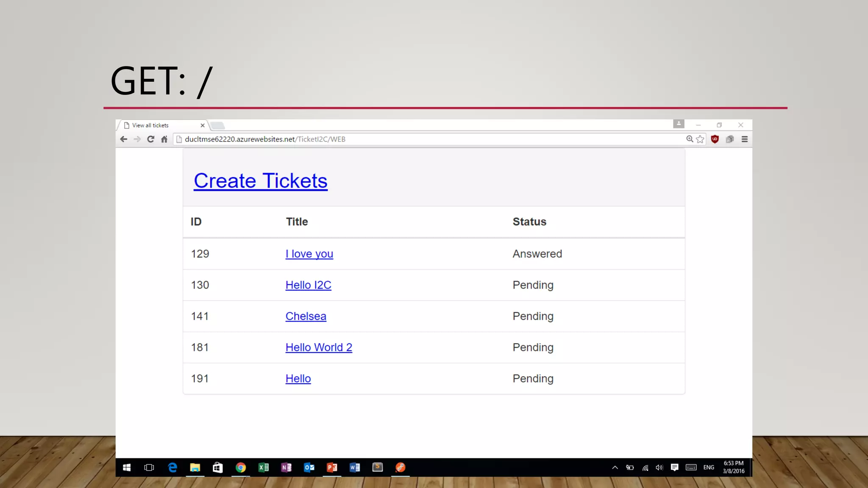868x488 pixels.
Task: Show hidden system tray icons
Action: (x=615, y=467)
